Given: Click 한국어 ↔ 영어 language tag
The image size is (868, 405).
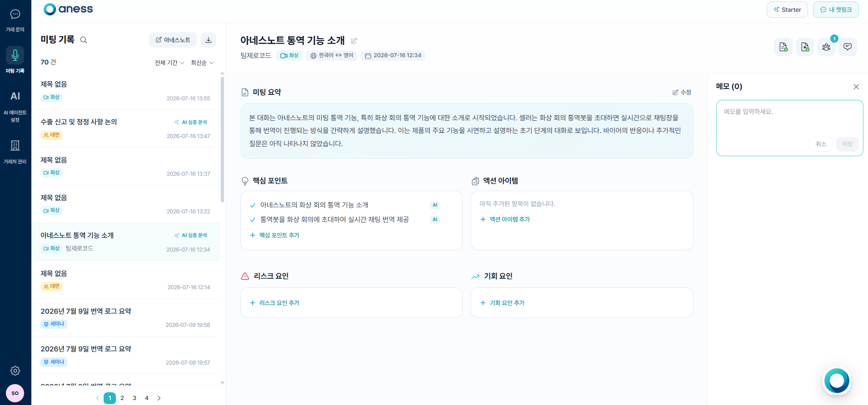Looking at the screenshot, I should (x=332, y=55).
